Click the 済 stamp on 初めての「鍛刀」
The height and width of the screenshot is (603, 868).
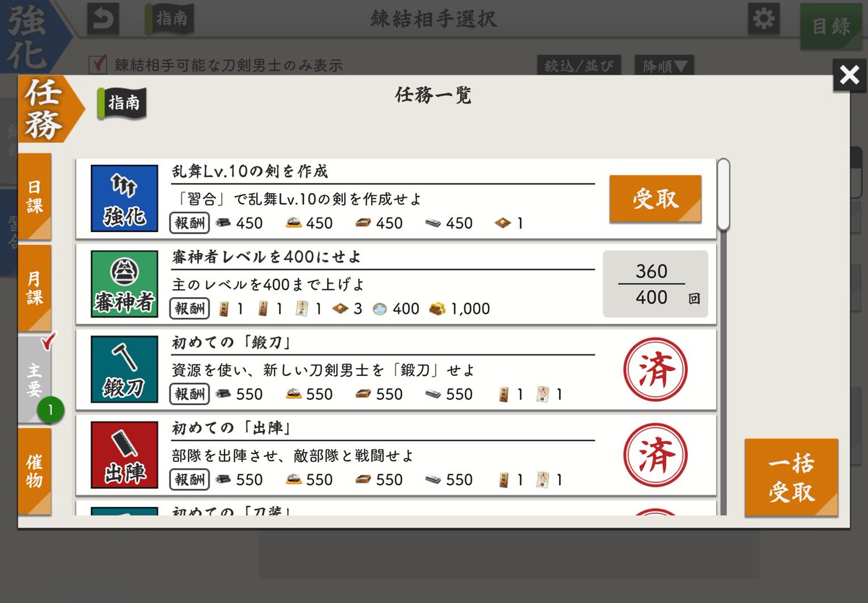[657, 368]
